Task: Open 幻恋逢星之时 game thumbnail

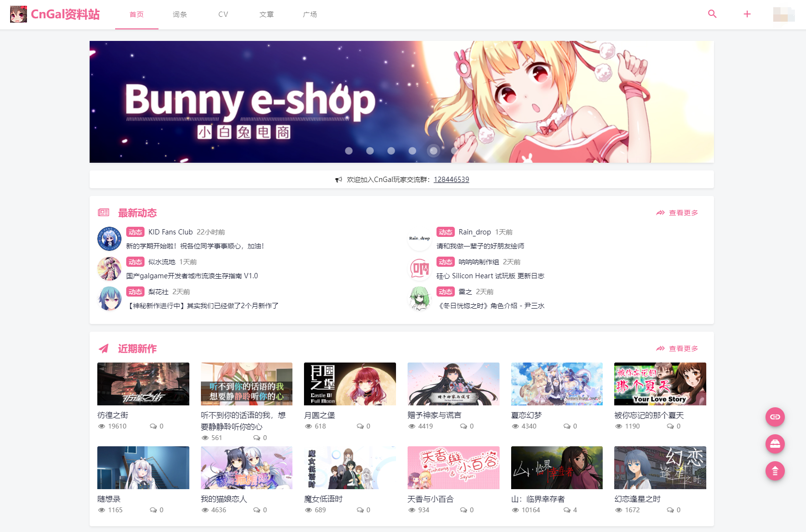Action: click(x=660, y=467)
